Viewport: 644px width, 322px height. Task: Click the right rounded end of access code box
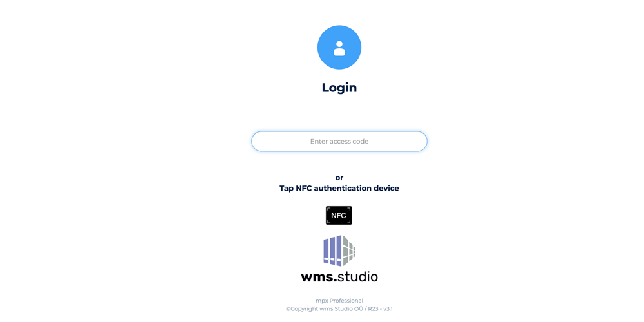(x=420, y=141)
